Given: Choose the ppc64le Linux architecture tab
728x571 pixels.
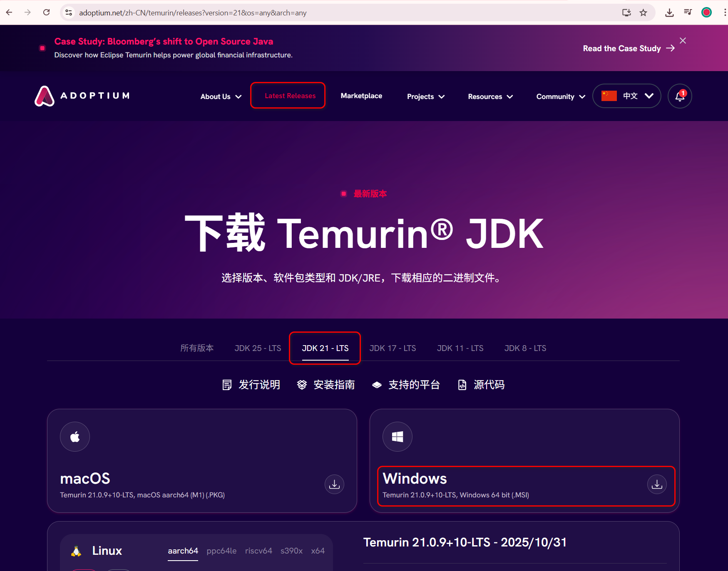Looking at the screenshot, I should [x=221, y=551].
